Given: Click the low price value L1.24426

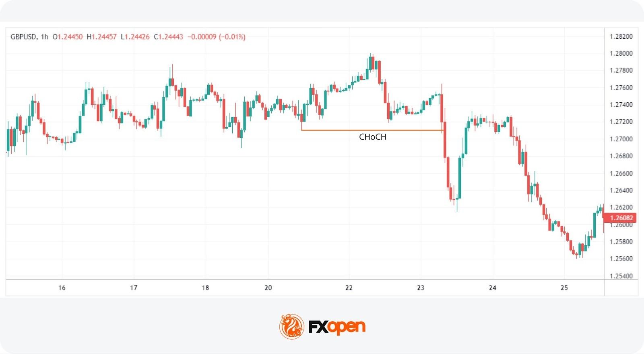Looking at the screenshot, I should coord(135,37).
